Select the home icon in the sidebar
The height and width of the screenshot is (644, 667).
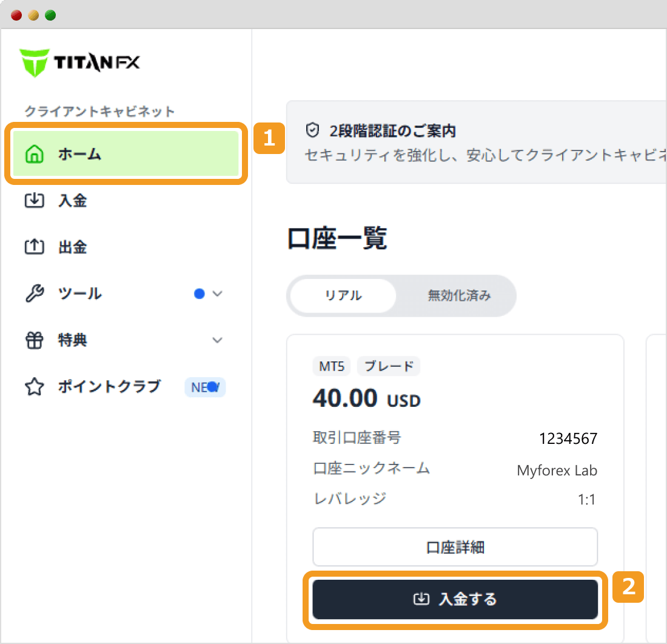(35, 154)
